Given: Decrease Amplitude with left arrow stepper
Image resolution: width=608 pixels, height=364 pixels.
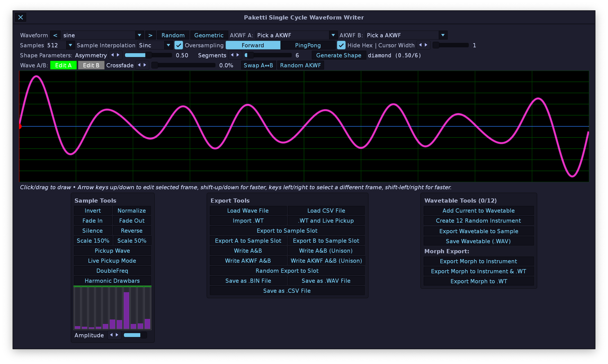Looking at the screenshot, I should pyautogui.click(x=111, y=335).
